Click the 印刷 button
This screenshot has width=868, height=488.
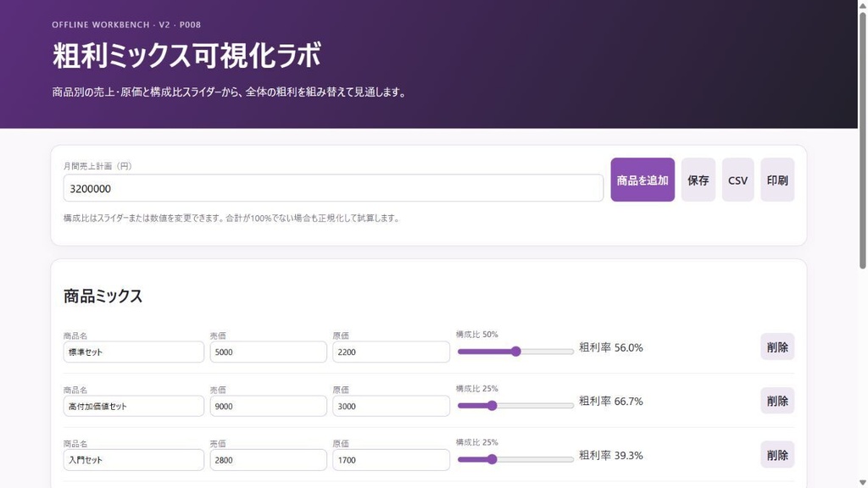[x=777, y=180]
